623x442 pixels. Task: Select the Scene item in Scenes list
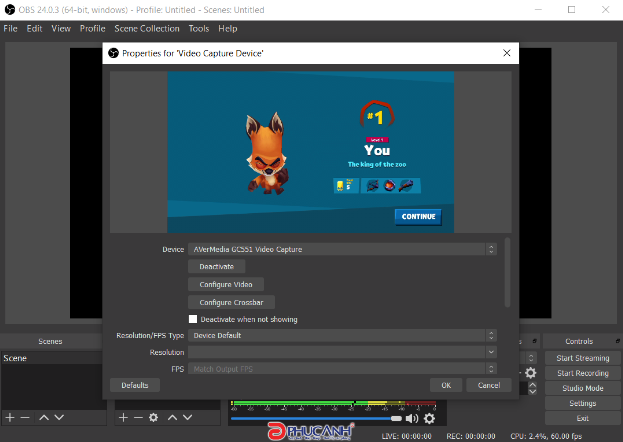click(53, 358)
